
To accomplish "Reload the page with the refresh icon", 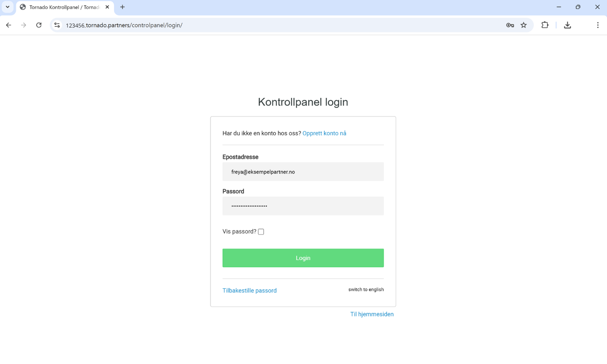I will 39,25.
